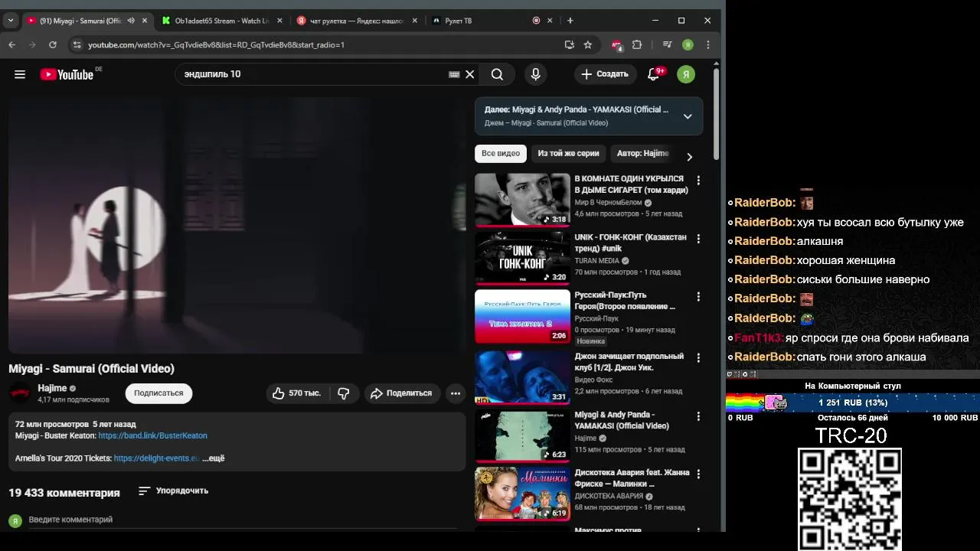
Task: View site information icon in address bar
Action: pos(76,44)
